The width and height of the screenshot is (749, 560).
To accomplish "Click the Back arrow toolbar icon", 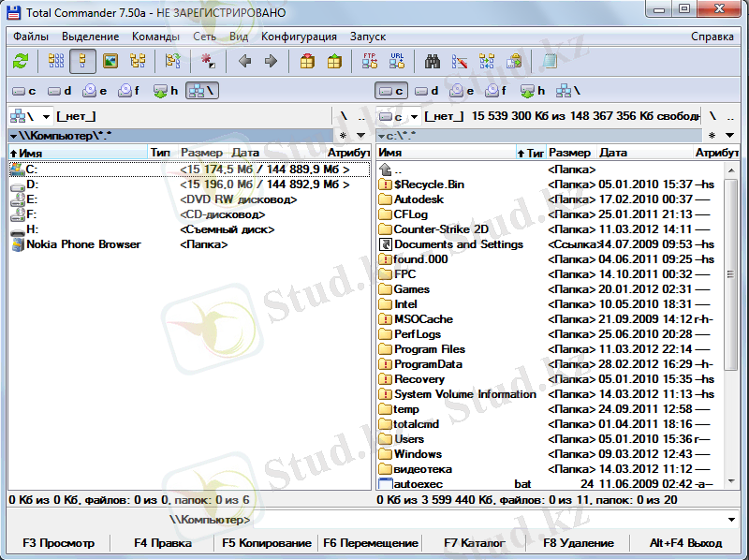I will click(x=245, y=62).
